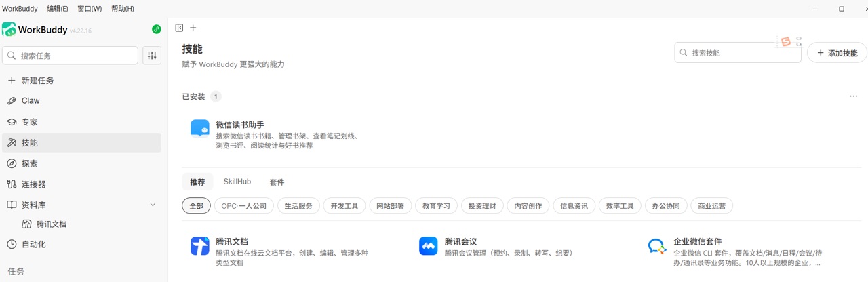868x282 pixels.
Task: Select the 投资理财 filter
Action: tap(482, 206)
